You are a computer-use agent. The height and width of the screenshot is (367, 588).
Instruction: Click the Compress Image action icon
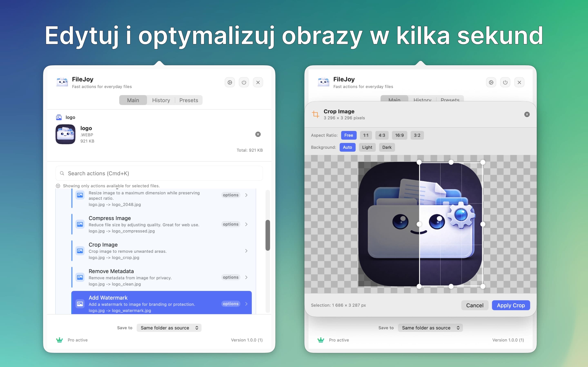(x=80, y=224)
